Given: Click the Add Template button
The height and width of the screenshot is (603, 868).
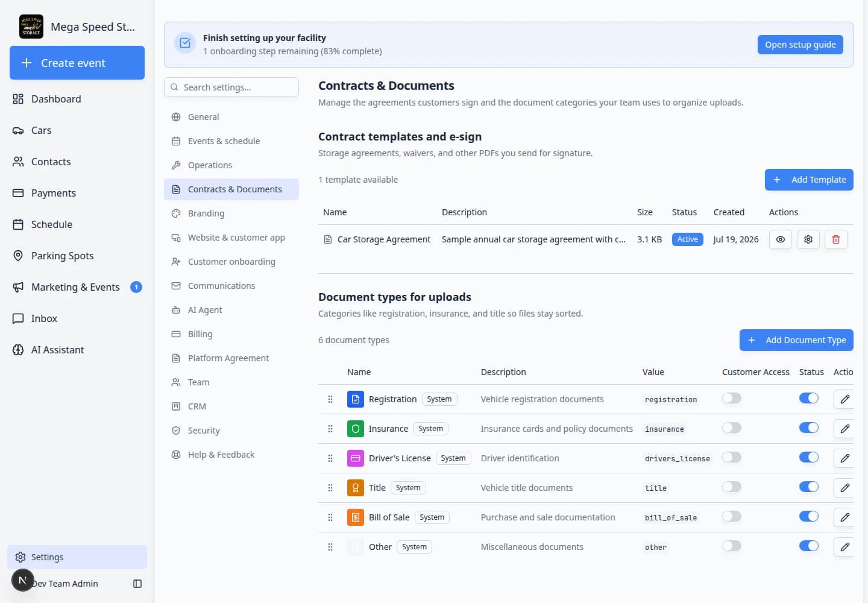Looking at the screenshot, I should (x=809, y=180).
